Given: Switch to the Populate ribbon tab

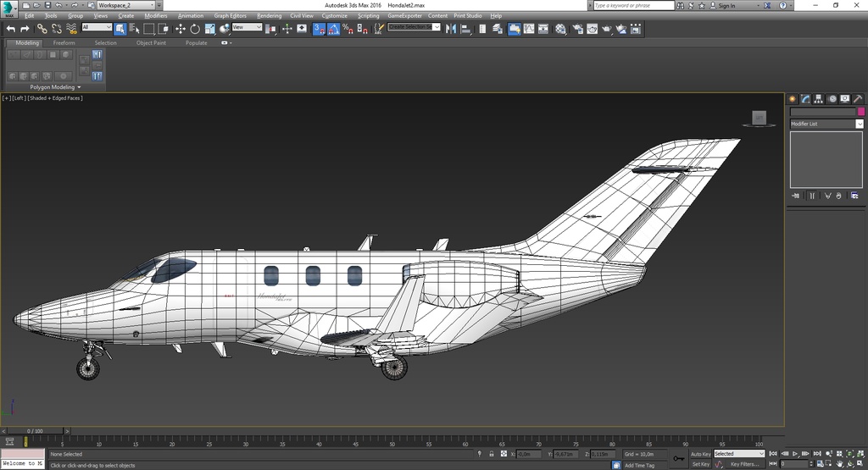Looking at the screenshot, I should pos(197,42).
